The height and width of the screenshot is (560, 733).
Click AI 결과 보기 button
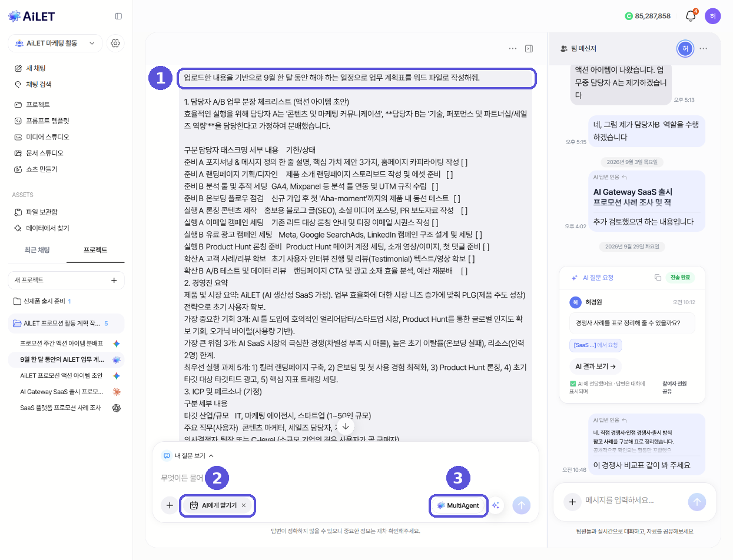(x=595, y=366)
